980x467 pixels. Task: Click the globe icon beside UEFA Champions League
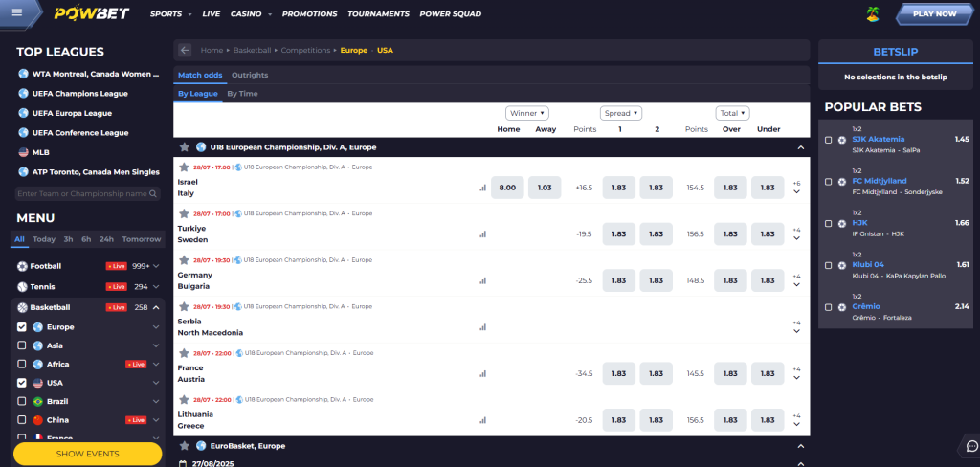pos(24,93)
